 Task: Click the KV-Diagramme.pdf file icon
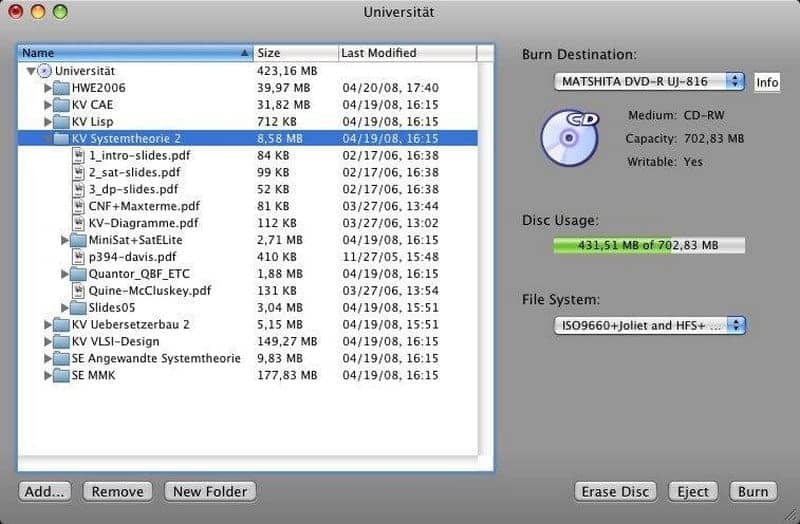79,223
